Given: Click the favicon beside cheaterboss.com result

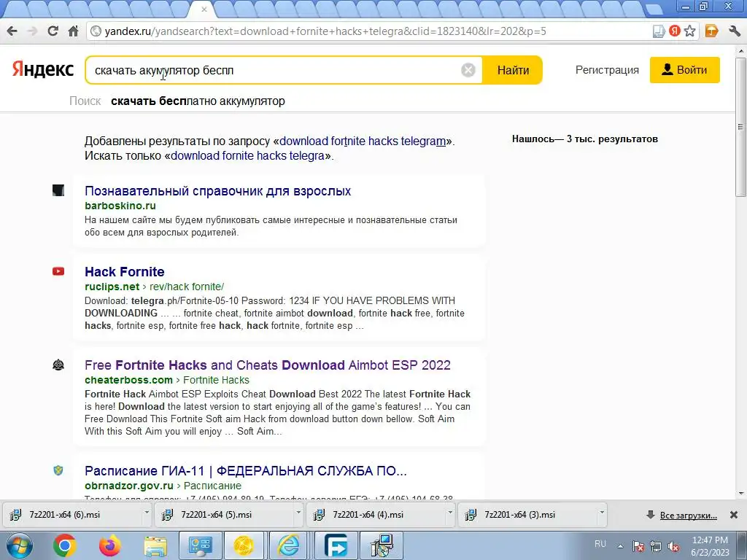Looking at the screenshot, I should (x=58, y=365).
